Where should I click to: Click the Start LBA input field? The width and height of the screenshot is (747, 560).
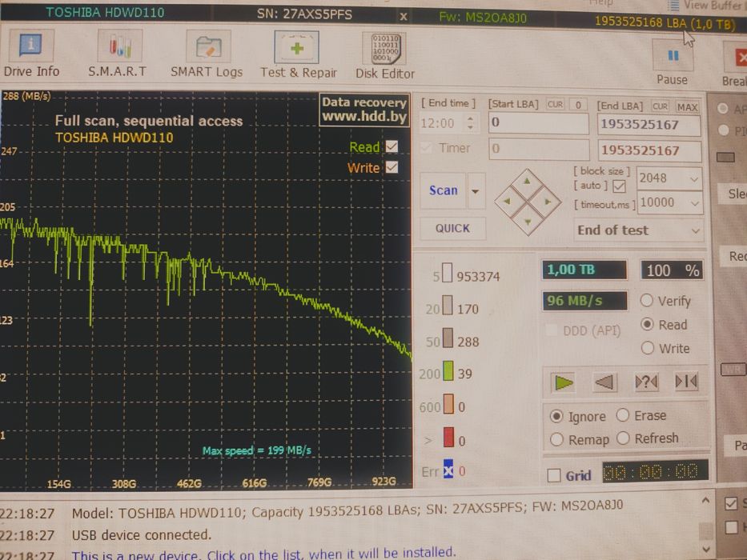tap(539, 123)
